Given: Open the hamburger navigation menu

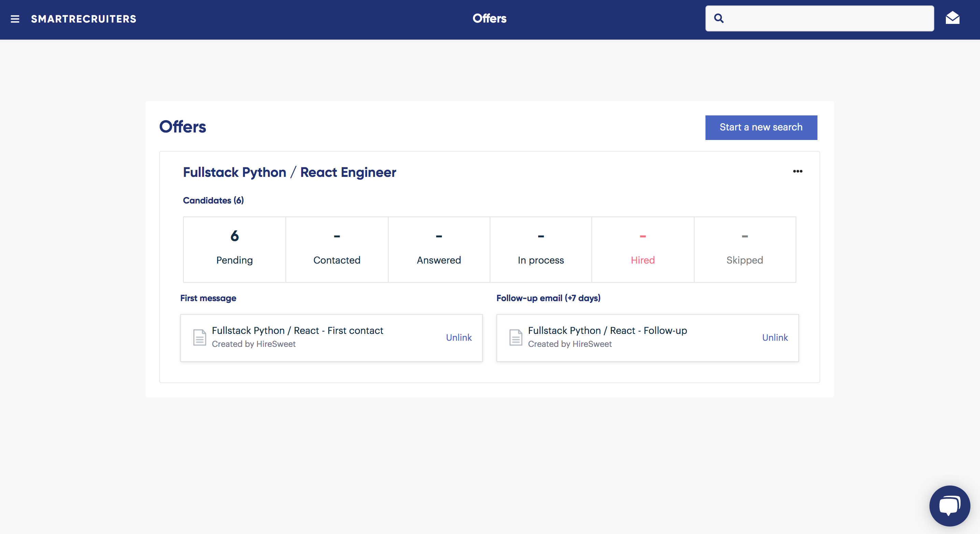Looking at the screenshot, I should 15,19.
